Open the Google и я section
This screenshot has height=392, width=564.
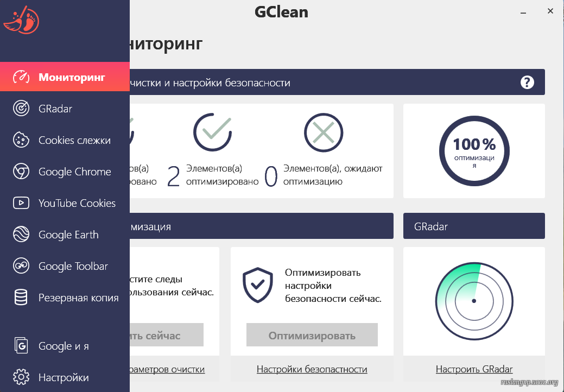[65, 346]
